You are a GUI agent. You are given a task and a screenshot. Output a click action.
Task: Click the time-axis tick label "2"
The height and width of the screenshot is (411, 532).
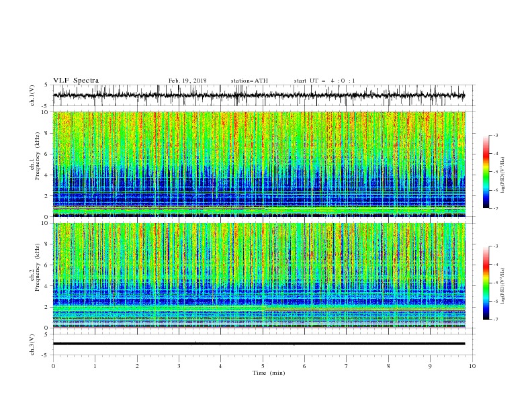pyautogui.click(x=137, y=366)
